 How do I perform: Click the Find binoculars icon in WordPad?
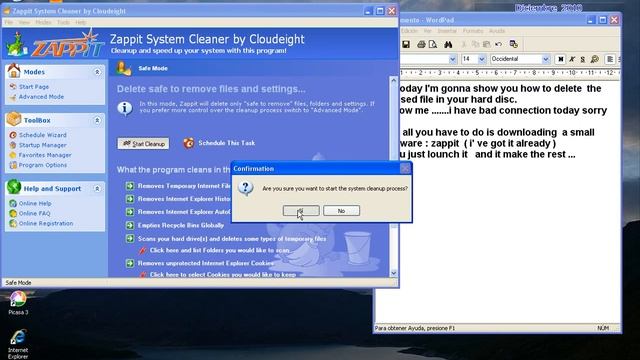[448, 44]
